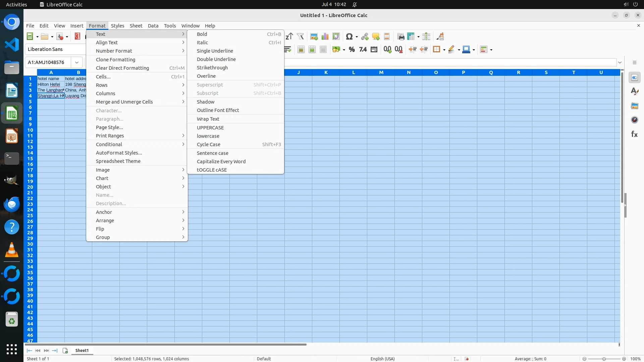Choose Capitalize Every Word option
644x362 pixels.
221,162
